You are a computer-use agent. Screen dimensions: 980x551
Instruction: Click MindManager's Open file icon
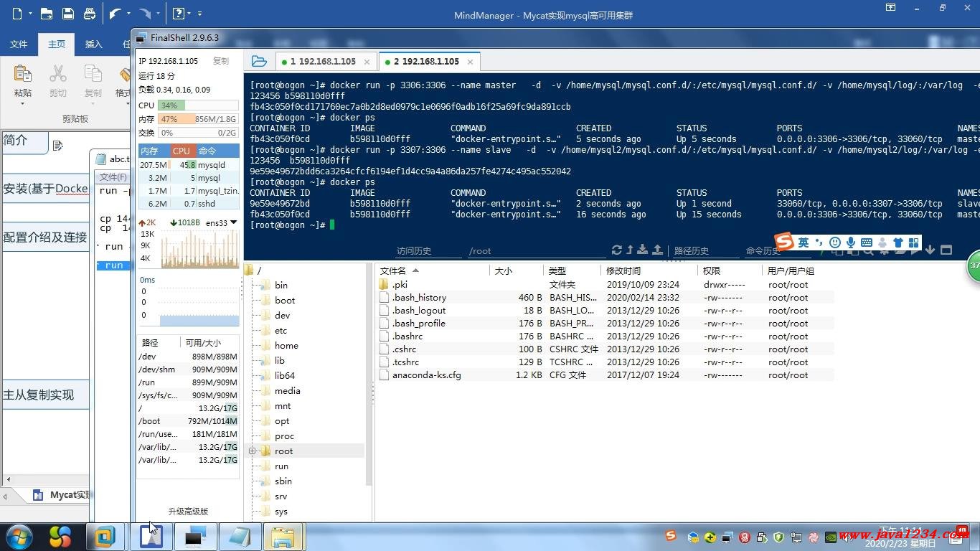[46, 14]
